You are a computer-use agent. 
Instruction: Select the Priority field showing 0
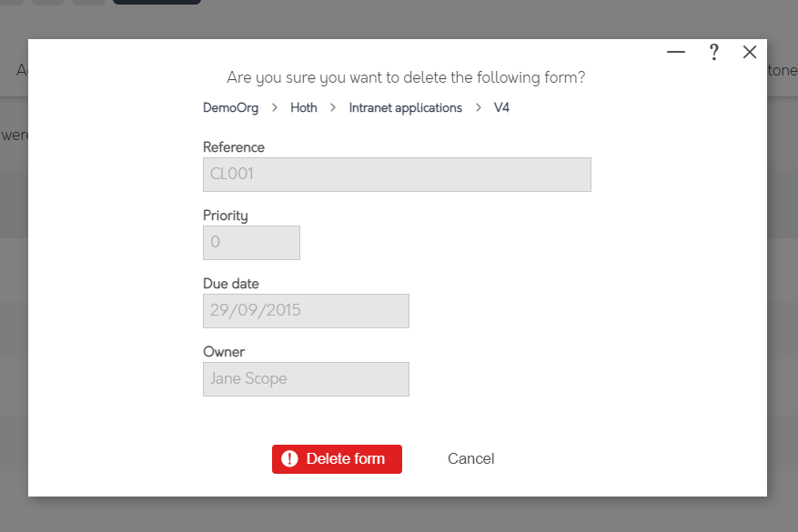pos(251,242)
